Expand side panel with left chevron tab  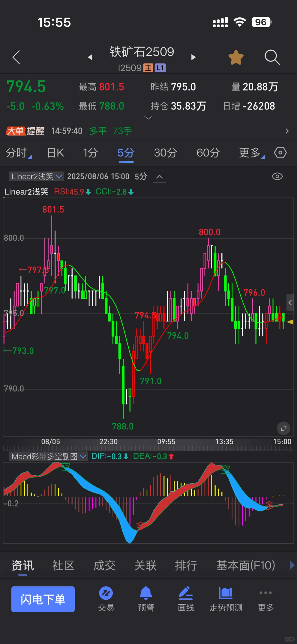(290, 303)
